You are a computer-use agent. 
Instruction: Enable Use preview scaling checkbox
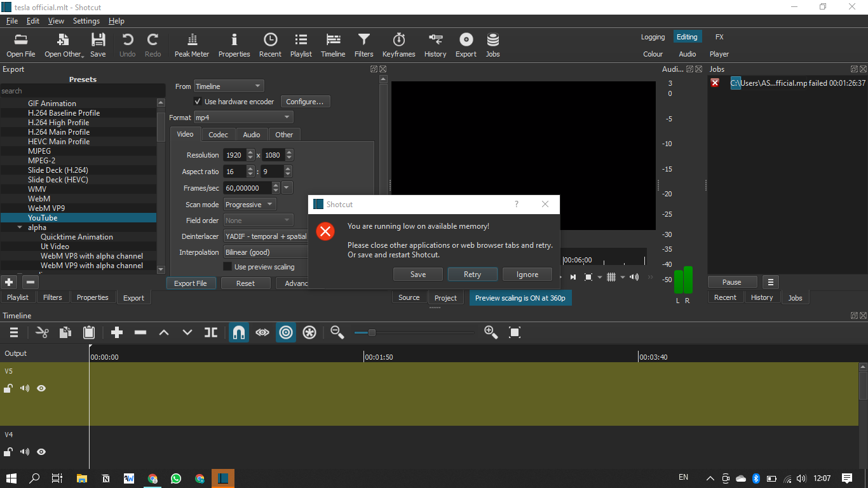click(x=227, y=267)
